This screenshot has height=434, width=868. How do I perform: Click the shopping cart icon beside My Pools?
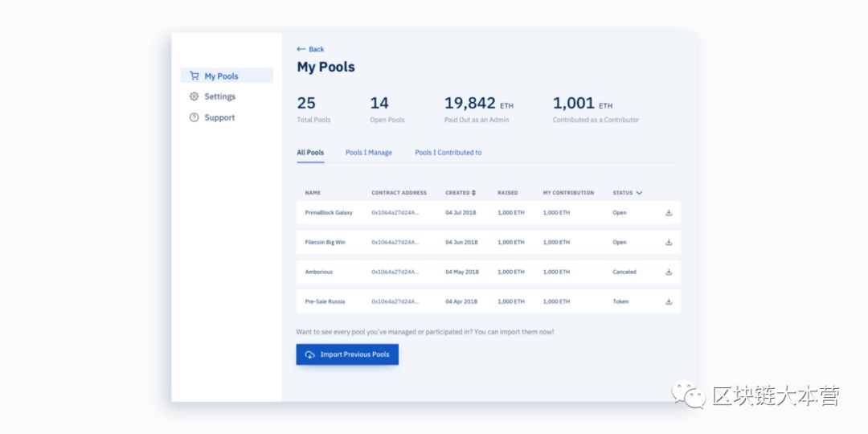[x=194, y=76]
